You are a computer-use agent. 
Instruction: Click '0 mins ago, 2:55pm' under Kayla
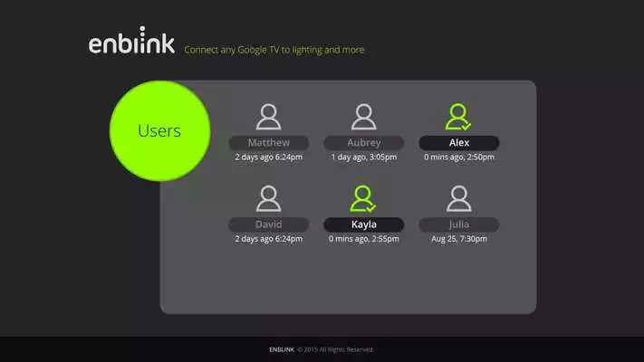pyautogui.click(x=364, y=239)
